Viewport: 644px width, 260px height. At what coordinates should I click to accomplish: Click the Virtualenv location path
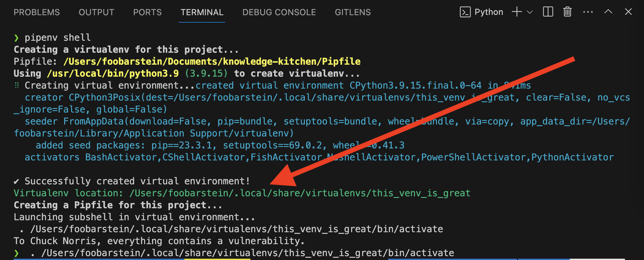click(300, 193)
